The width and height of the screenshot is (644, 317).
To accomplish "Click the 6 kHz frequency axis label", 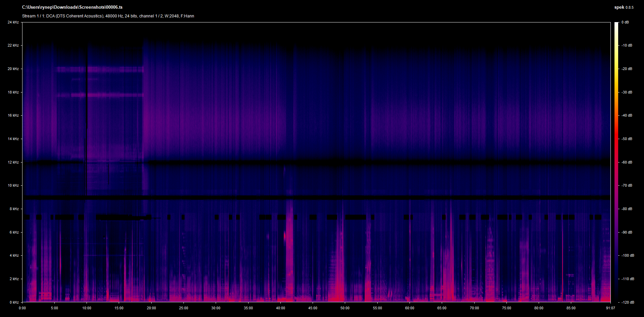I will tap(14, 232).
